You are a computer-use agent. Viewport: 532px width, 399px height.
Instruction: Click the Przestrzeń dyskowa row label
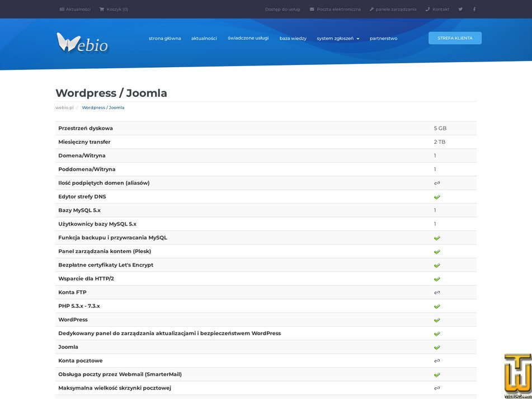click(x=86, y=128)
